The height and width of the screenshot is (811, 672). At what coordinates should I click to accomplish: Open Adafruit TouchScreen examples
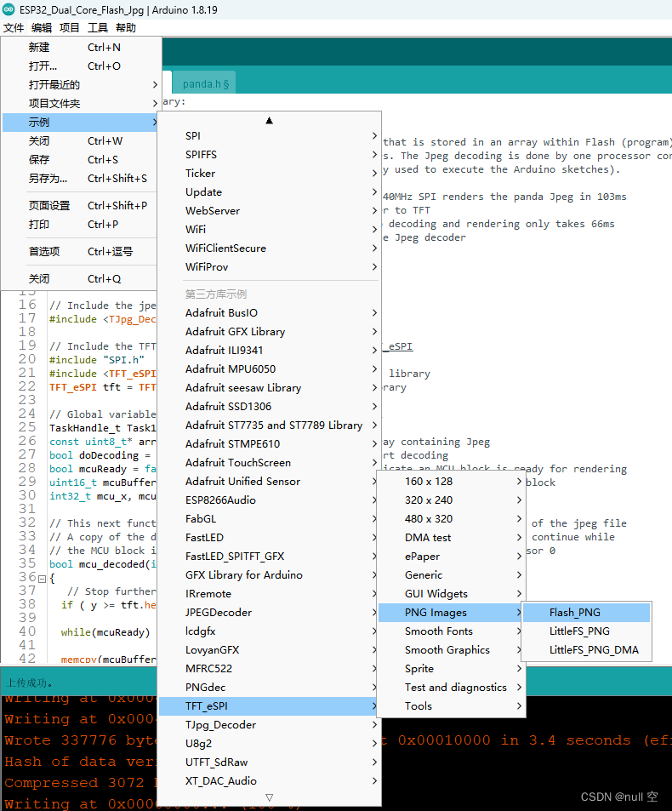[270, 462]
